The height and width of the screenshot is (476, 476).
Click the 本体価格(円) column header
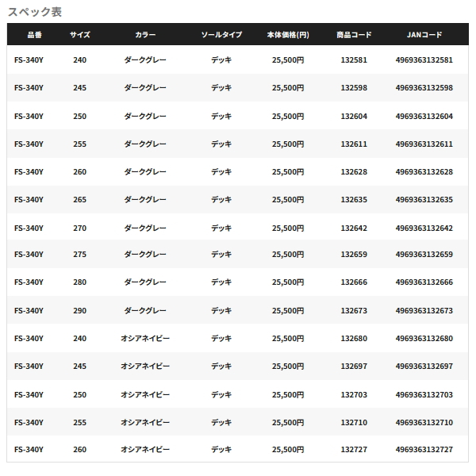(x=288, y=35)
